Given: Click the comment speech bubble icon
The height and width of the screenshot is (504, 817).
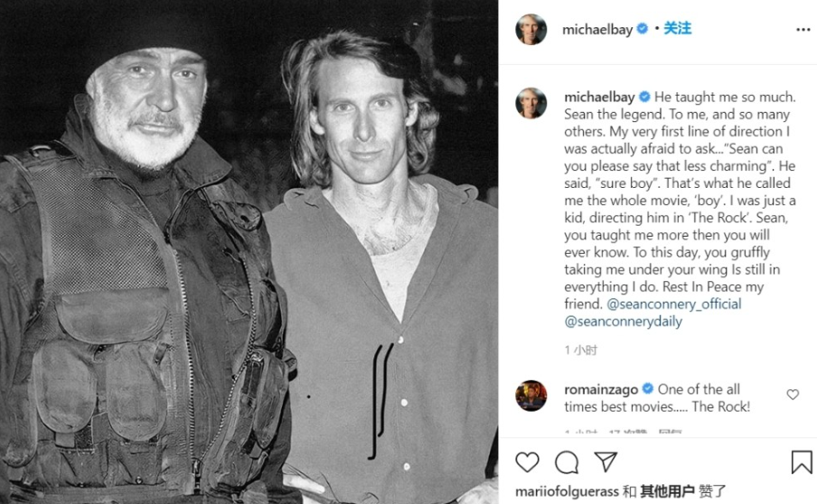Looking at the screenshot, I should tap(567, 462).
